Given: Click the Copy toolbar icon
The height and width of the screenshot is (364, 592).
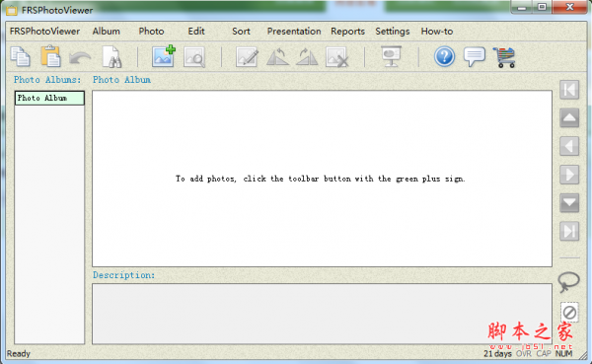Looking at the screenshot, I should (x=21, y=56).
